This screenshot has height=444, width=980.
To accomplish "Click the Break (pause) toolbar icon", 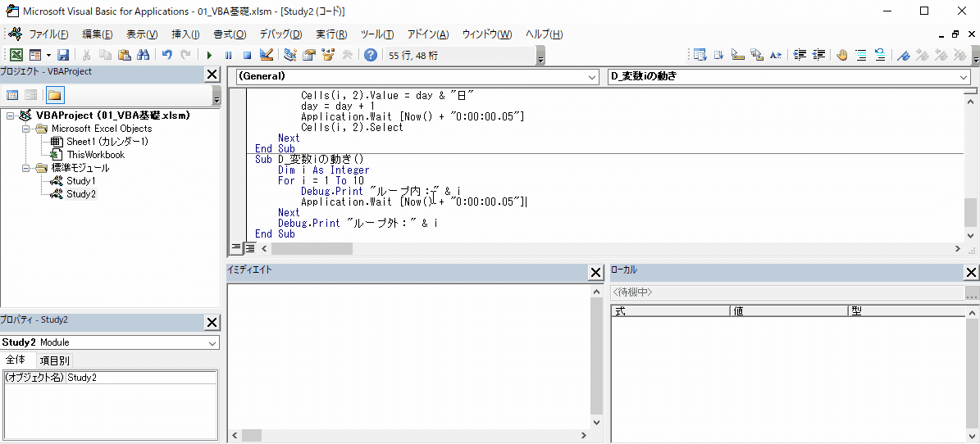I will click(x=228, y=55).
